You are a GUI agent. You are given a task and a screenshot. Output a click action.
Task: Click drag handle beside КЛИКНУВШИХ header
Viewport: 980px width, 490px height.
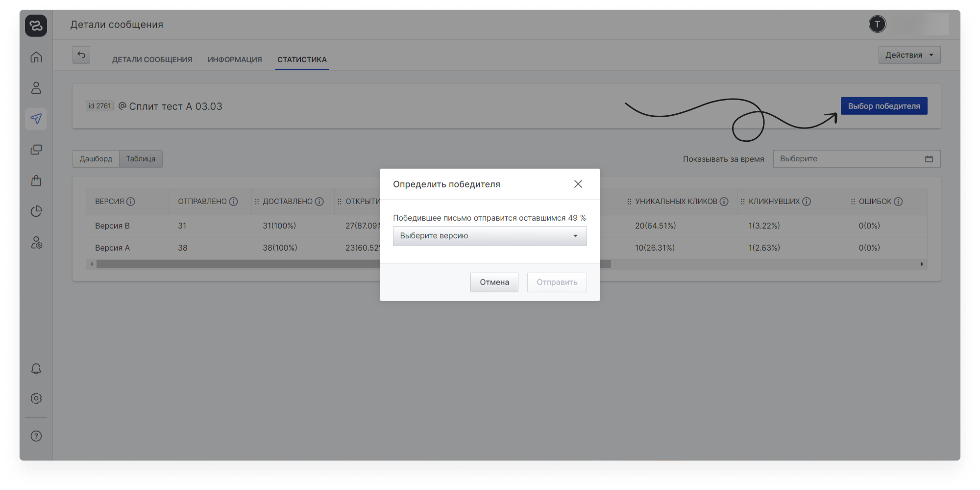pos(742,202)
